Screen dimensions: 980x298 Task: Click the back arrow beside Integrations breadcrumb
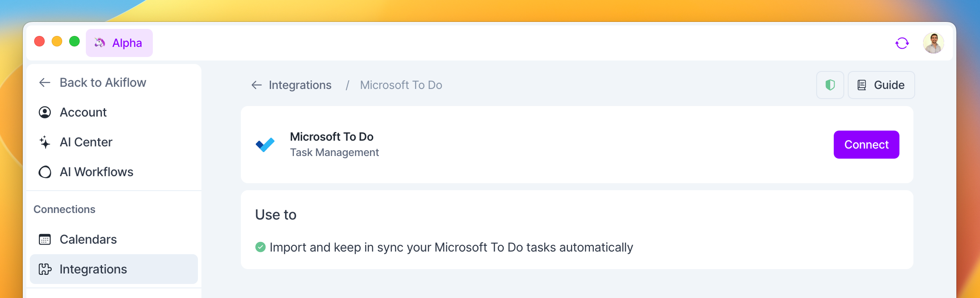click(257, 85)
